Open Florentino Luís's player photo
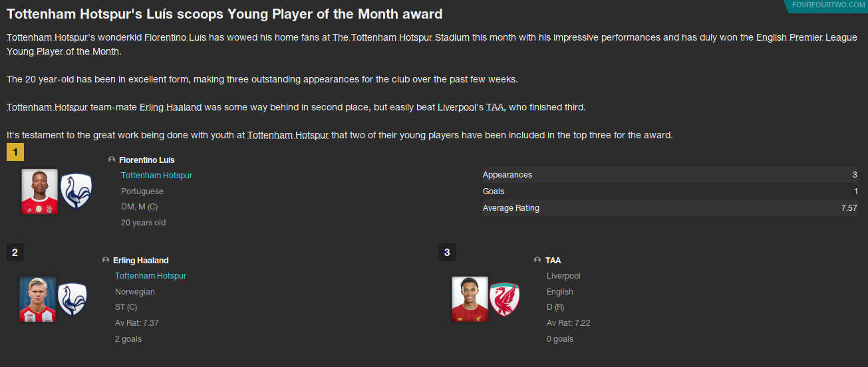 pos(40,191)
